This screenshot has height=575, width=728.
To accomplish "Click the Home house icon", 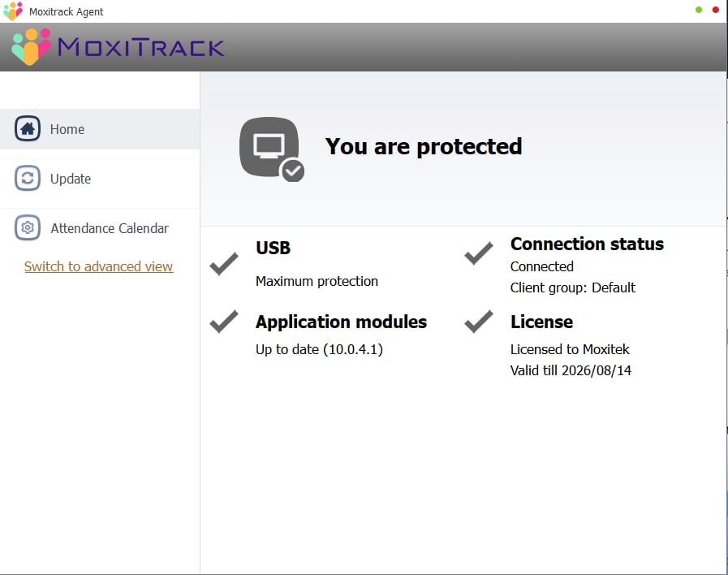I will pyautogui.click(x=28, y=129).
